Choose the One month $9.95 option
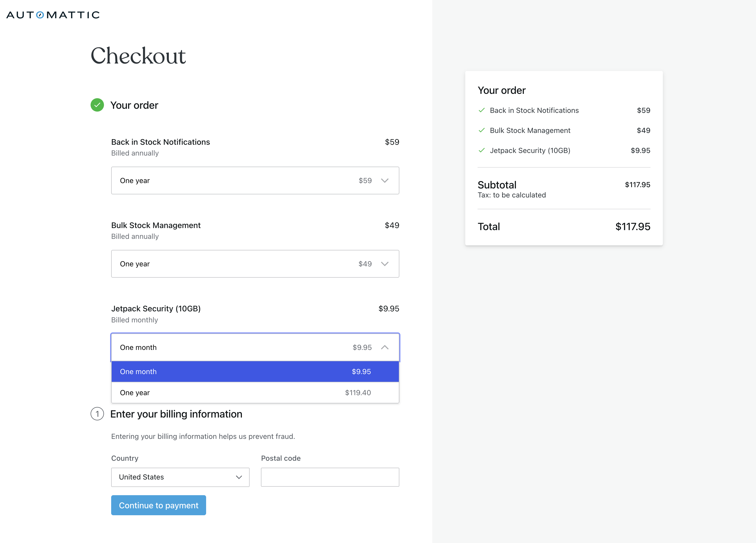Viewport: 756px width, 543px height. tap(255, 372)
